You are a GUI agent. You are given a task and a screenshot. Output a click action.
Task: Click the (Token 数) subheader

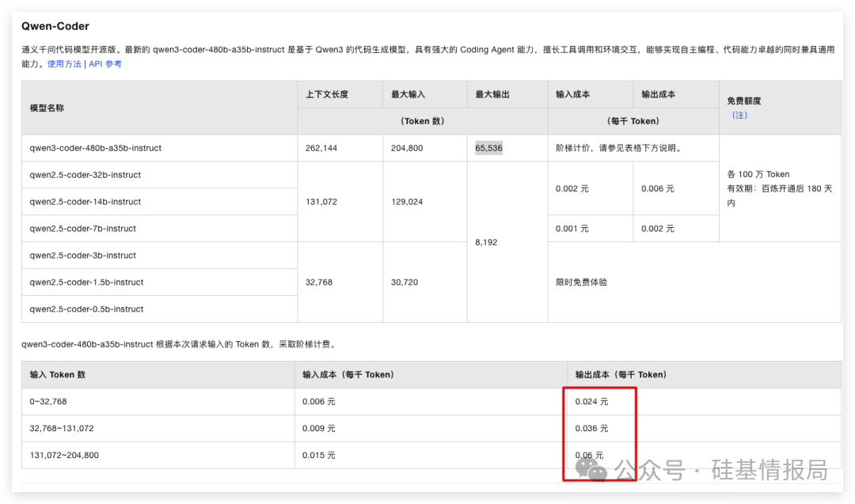tap(423, 121)
